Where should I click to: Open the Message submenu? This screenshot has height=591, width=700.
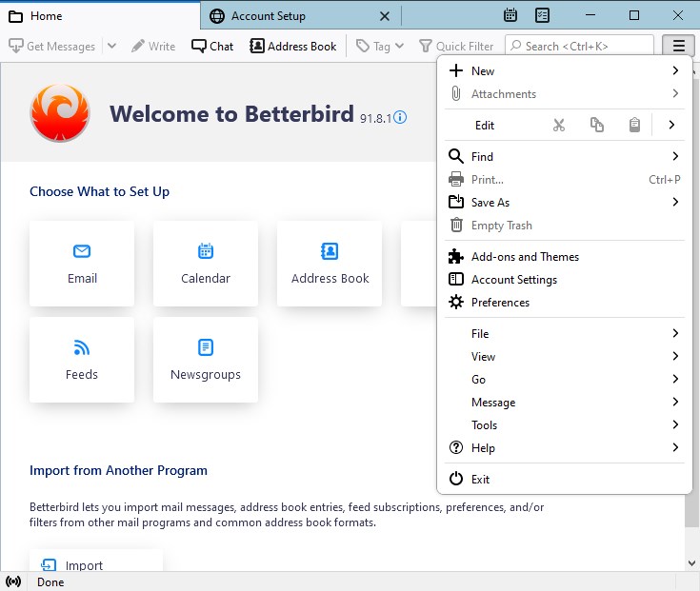click(x=564, y=402)
